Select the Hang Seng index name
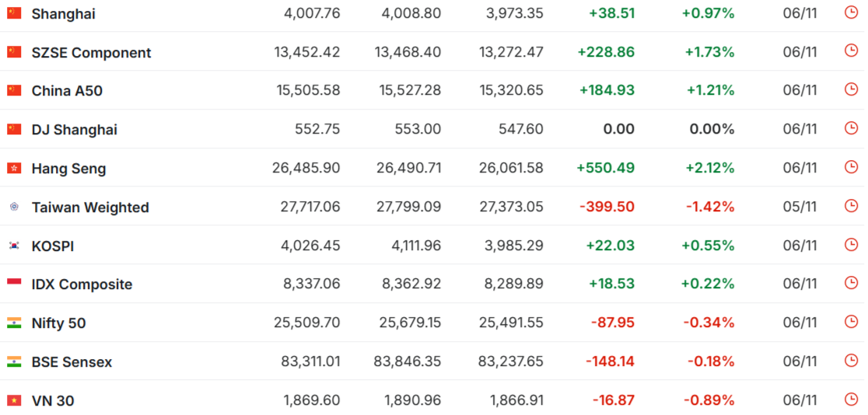The width and height of the screenshot is (868, 415). pos(68,169)
